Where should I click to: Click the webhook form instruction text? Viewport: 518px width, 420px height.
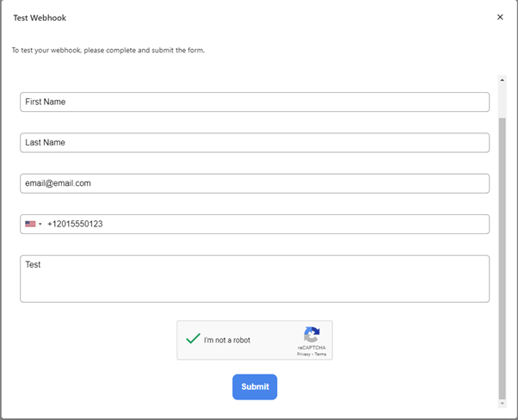(x=108, y=50)
